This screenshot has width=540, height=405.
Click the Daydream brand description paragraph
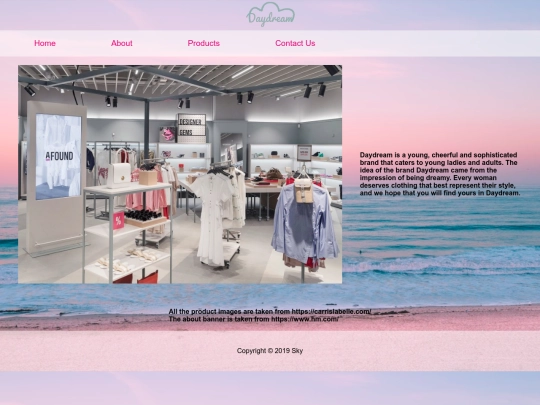(x=440, y=174)
